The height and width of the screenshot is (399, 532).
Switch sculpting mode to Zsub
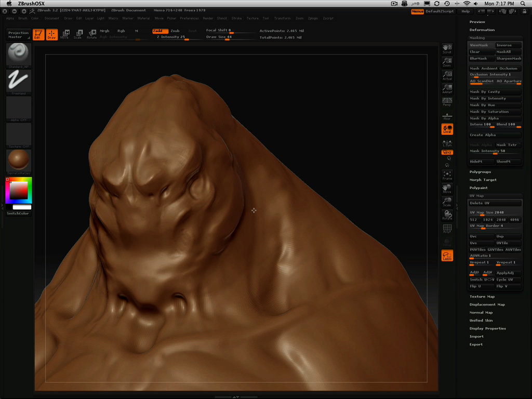[x=175, y=31]
